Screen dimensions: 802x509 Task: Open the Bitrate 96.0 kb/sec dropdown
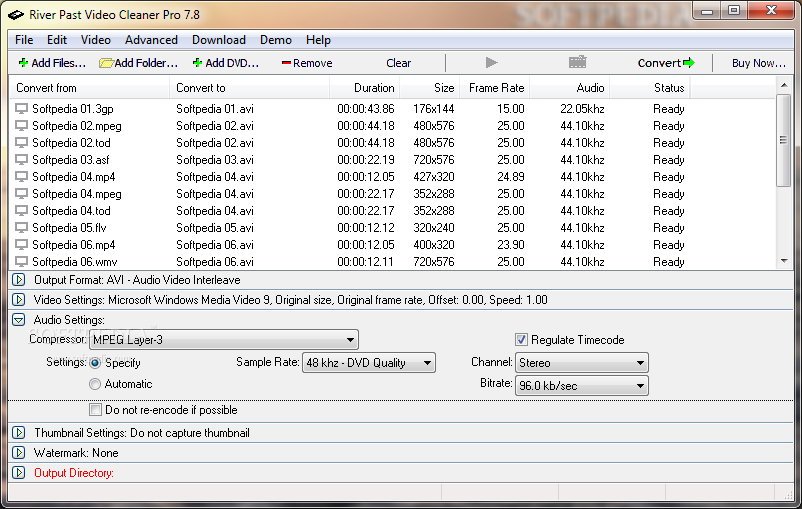coord(582,386)
